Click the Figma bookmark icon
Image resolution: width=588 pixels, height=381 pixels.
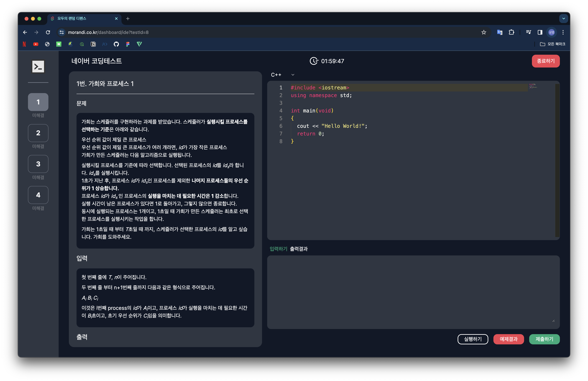coord(128,44)
